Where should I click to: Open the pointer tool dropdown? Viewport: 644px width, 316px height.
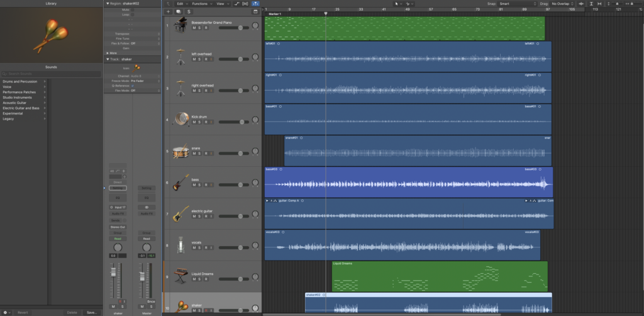tap(398, 4)
